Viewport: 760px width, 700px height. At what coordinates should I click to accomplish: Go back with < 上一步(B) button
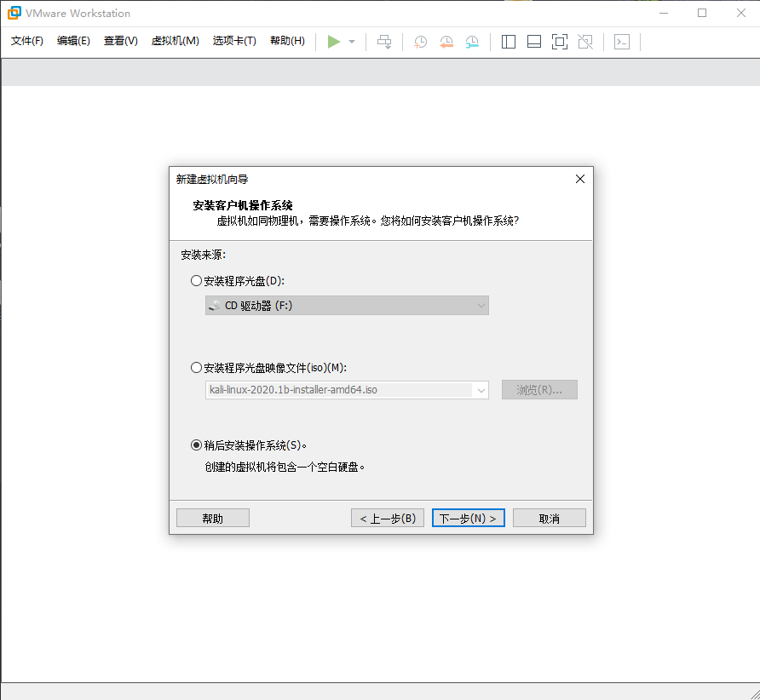[388, 519]
